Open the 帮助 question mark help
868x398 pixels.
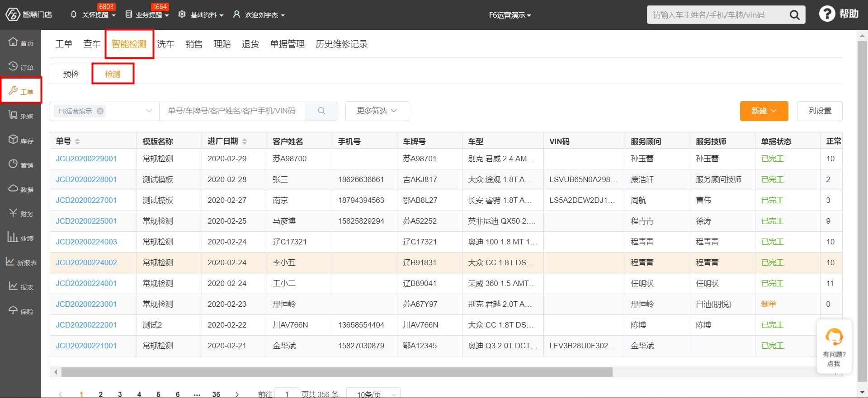click(x=827, y=14)
